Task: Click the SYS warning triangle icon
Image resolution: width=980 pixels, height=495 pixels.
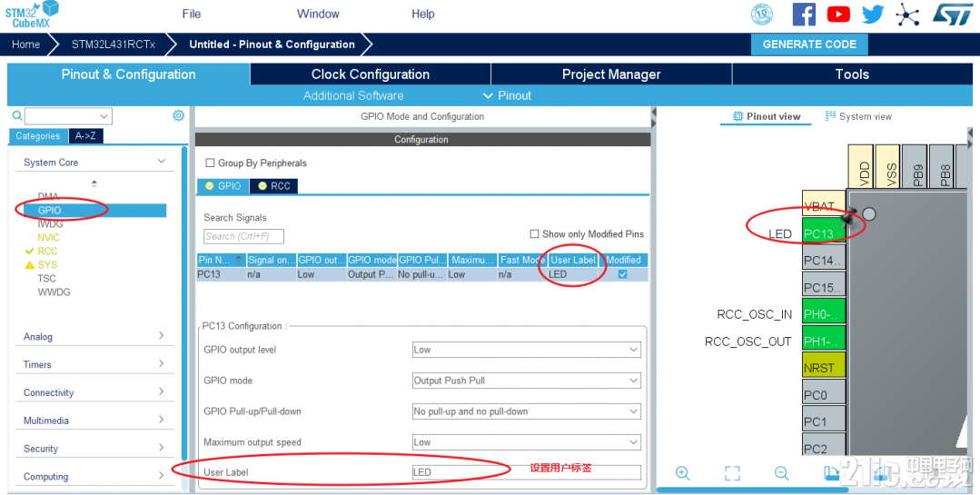Action: click(x=29, y=265)
